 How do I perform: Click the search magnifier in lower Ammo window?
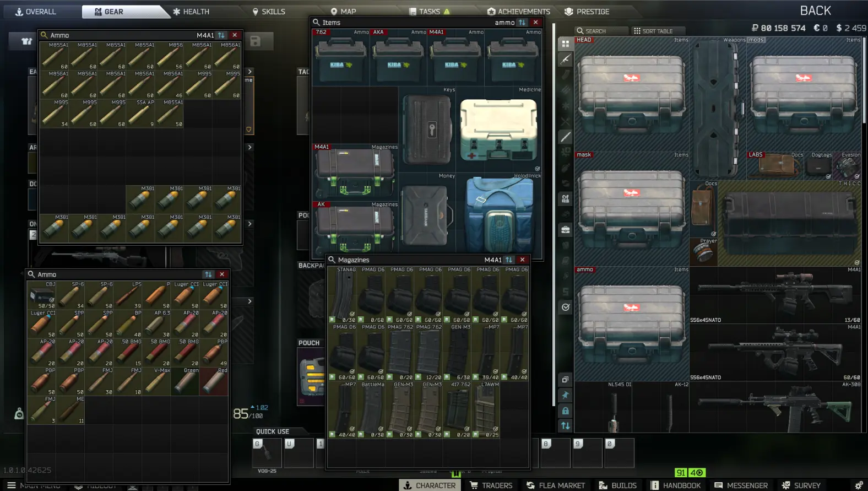coord(31,274)
